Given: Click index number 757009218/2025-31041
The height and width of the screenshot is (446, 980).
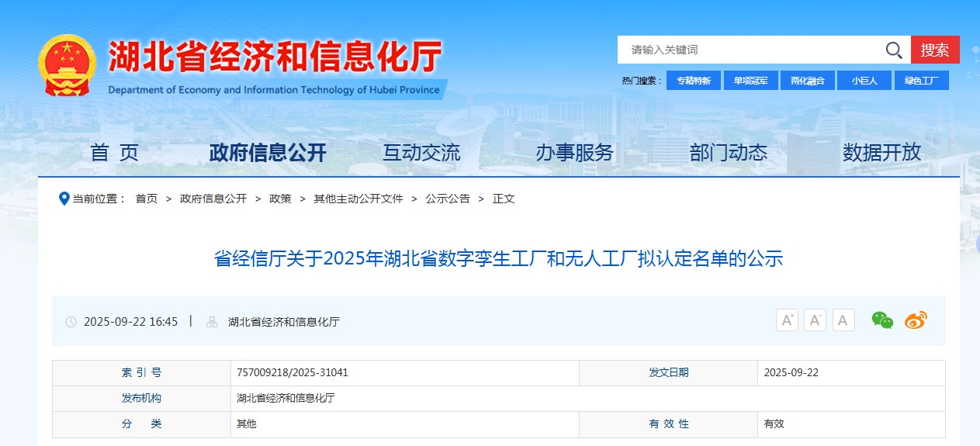Looking at the screenshot, I should pos(293,372).
